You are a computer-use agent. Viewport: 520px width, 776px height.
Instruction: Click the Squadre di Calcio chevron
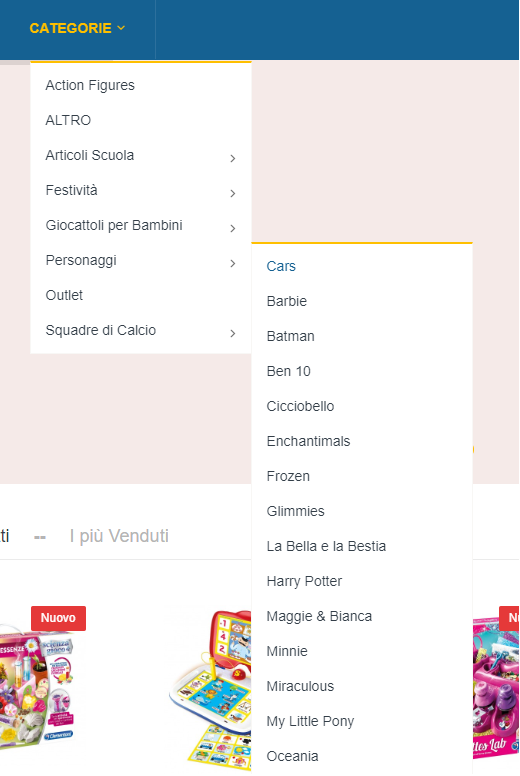click(233, 334)
